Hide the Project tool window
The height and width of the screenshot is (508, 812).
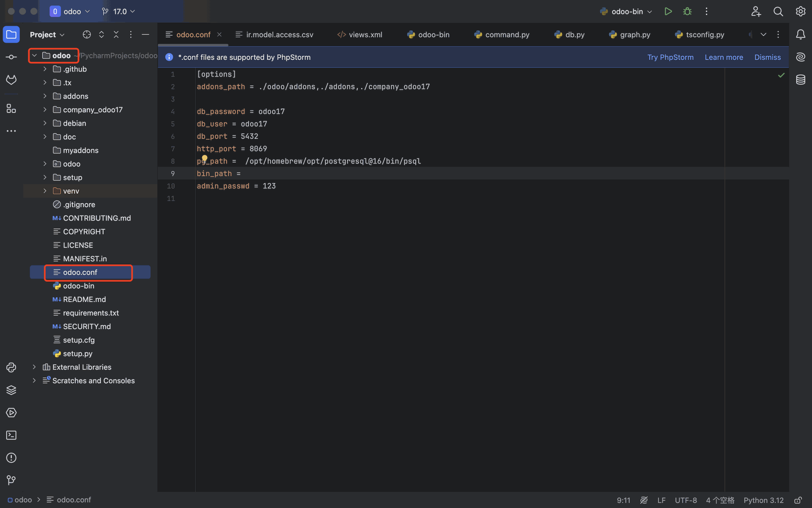click(x=145, y=35)
